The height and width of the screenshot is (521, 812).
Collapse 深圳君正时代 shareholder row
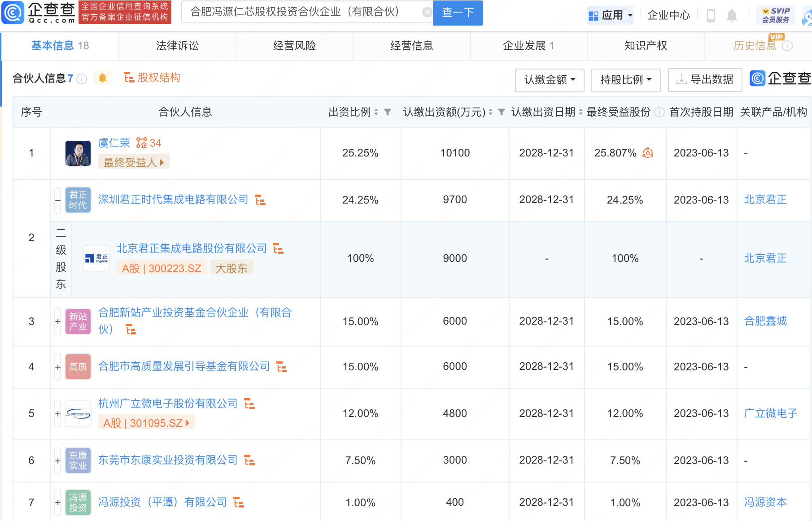(x=58, y=200)
